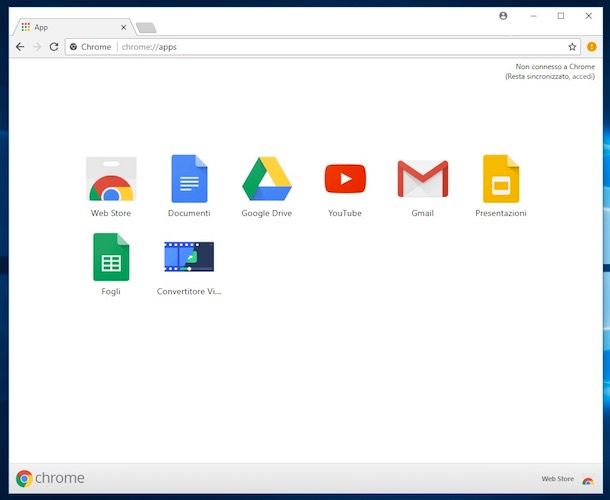Open the Fogli spreadsheet app

(111, 257)
